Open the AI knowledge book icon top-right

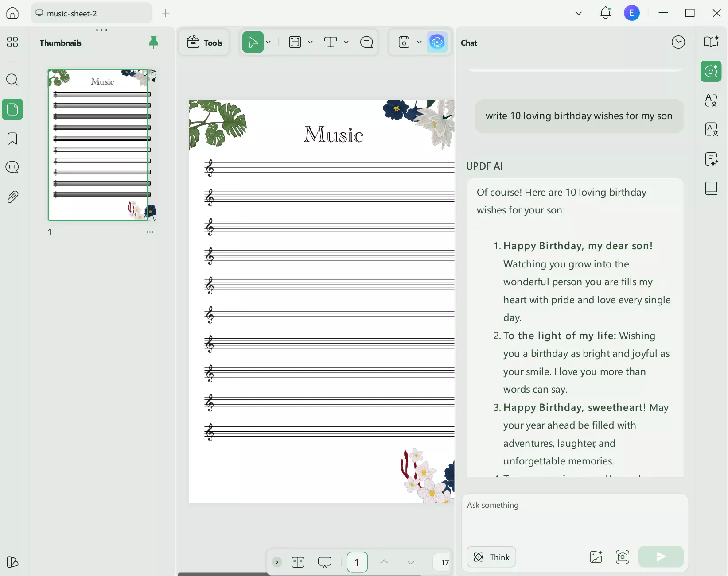tap(711, 42)
